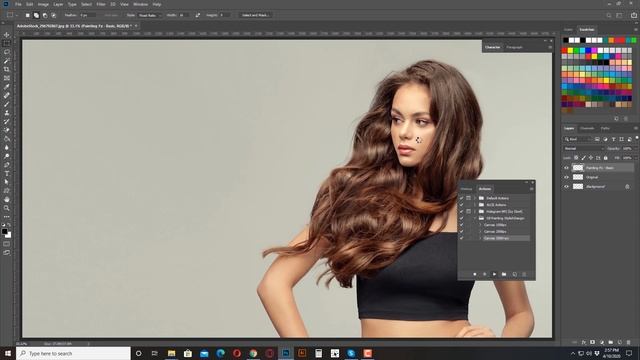640x360 pixels.
Task: Click the Play action button
Action: (x=494, y=274)
